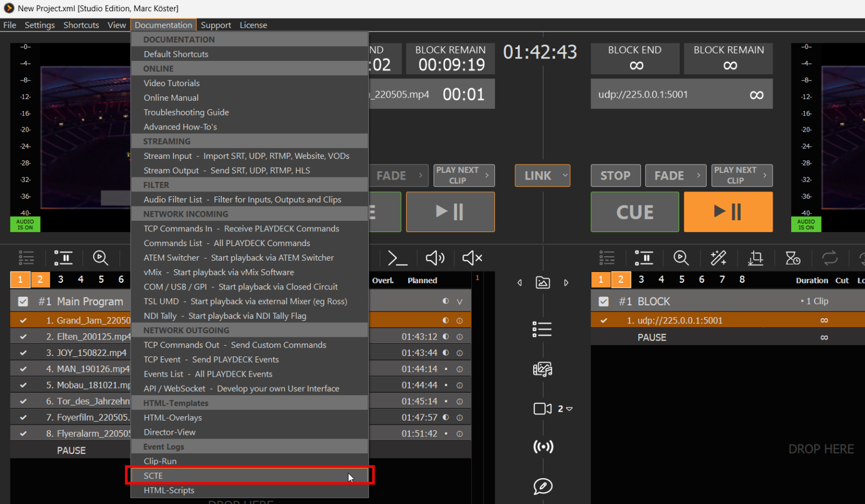Open Video Tutorials in Documentation menu
This screenshot has width=865, height=504.
point(171,83)
